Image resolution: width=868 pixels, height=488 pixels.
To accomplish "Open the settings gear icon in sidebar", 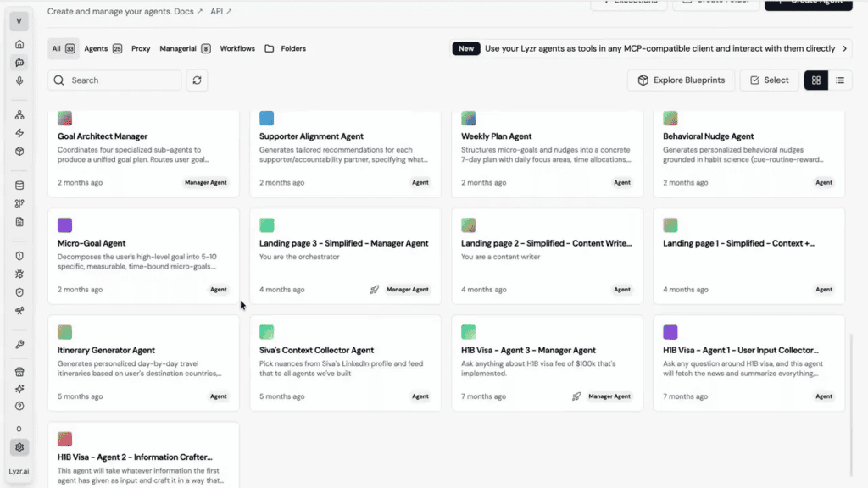I will click(x=19, y=447).
